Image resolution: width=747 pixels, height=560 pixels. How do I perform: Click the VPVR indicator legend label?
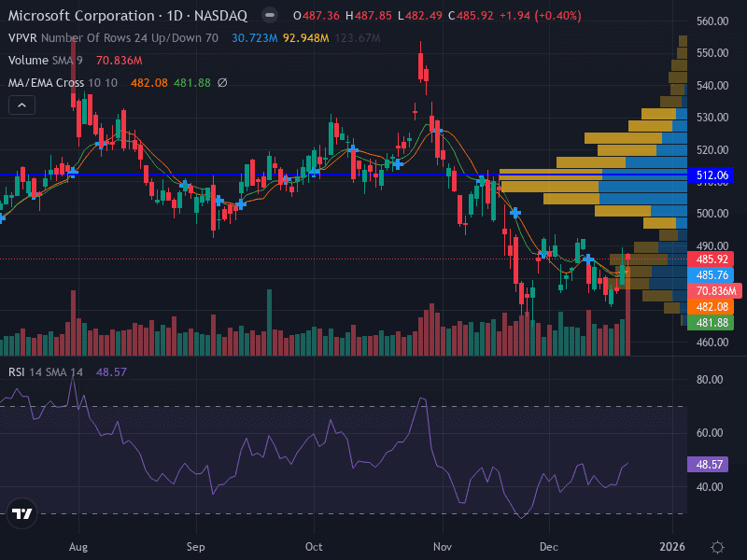click(22, 38)
